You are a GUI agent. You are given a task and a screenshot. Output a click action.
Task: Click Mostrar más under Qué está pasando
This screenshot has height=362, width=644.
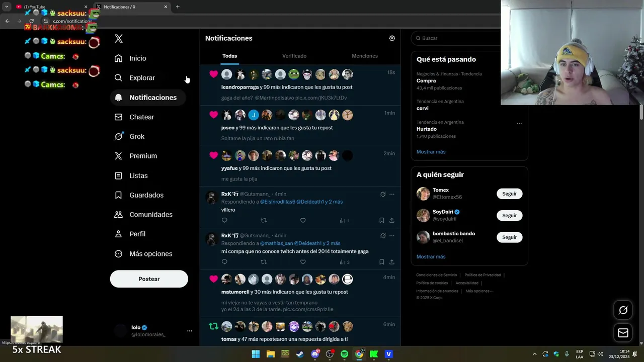point(431,152)
